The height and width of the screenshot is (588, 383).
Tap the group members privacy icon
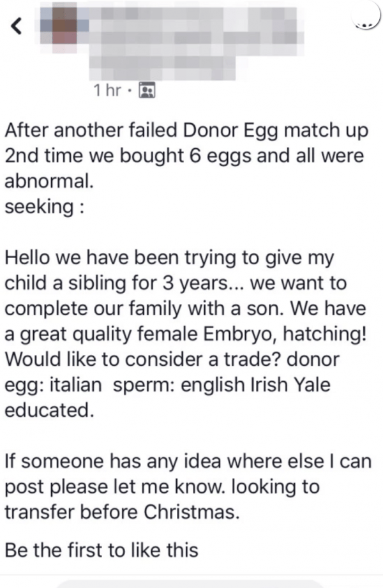pyautogui.click(x=147, y=91)
